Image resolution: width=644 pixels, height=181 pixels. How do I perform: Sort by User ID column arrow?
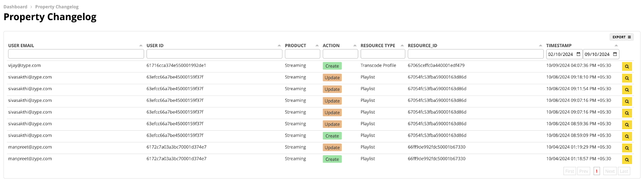pyautogui.click(x=279, y=45)
